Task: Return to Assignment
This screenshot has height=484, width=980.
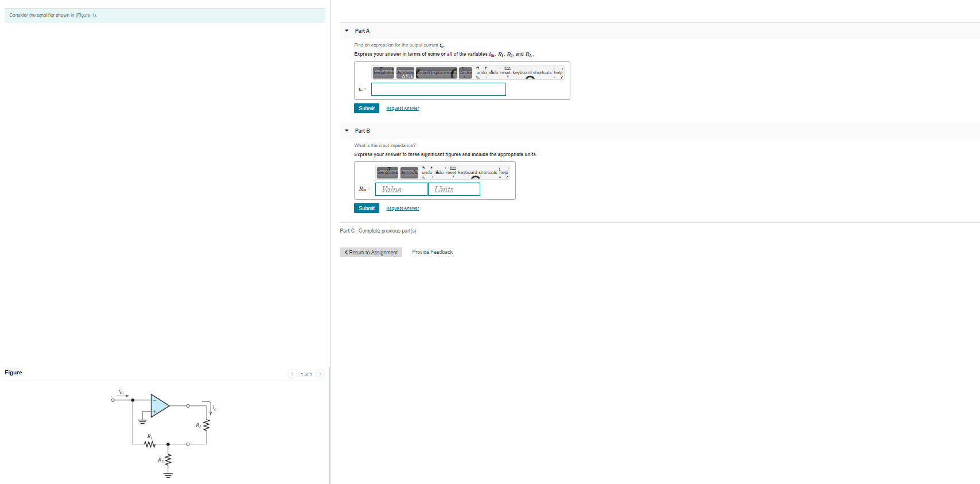Action: click(371, 253)
